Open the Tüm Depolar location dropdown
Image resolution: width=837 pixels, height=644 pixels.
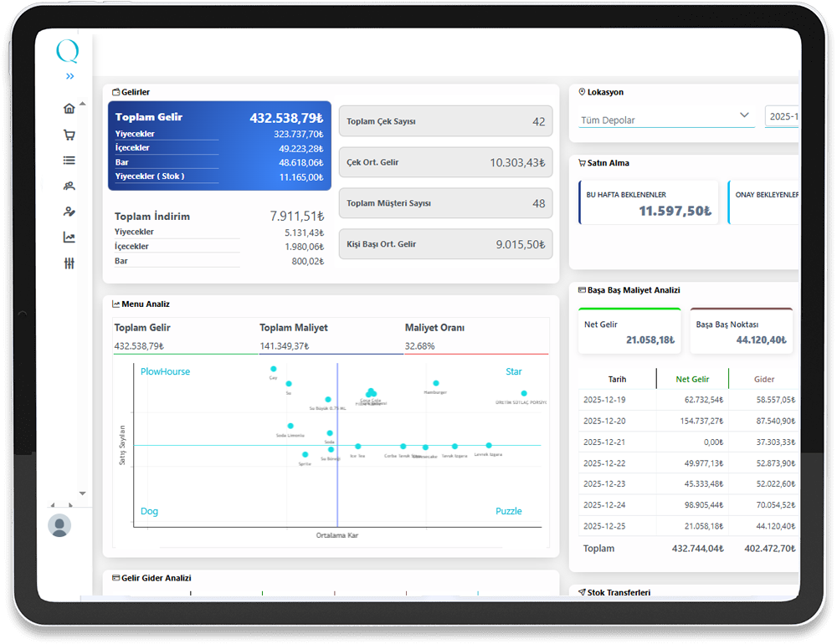[666, 117]
